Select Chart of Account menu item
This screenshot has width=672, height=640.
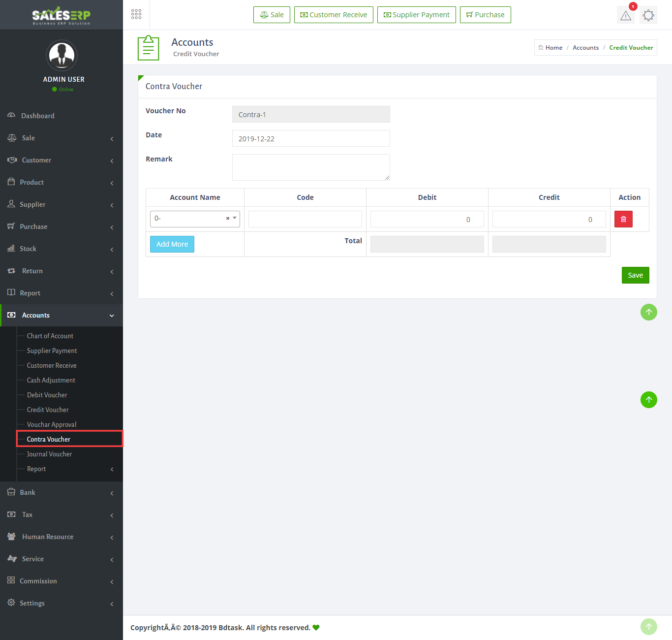pos(50,336)
